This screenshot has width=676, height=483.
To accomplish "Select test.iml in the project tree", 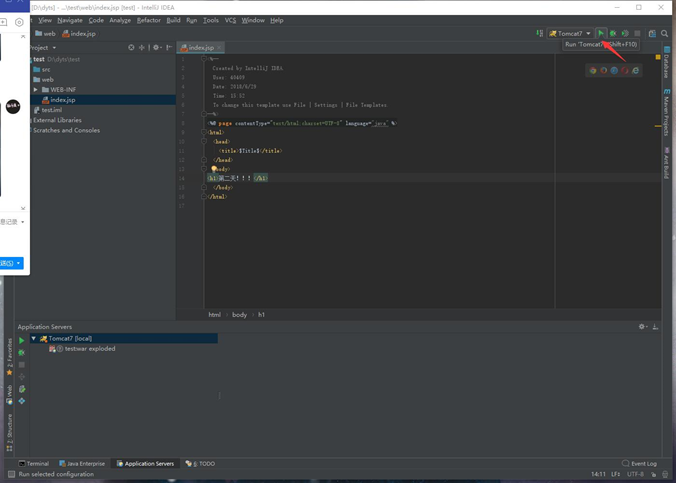I will [x=48, y=110].
